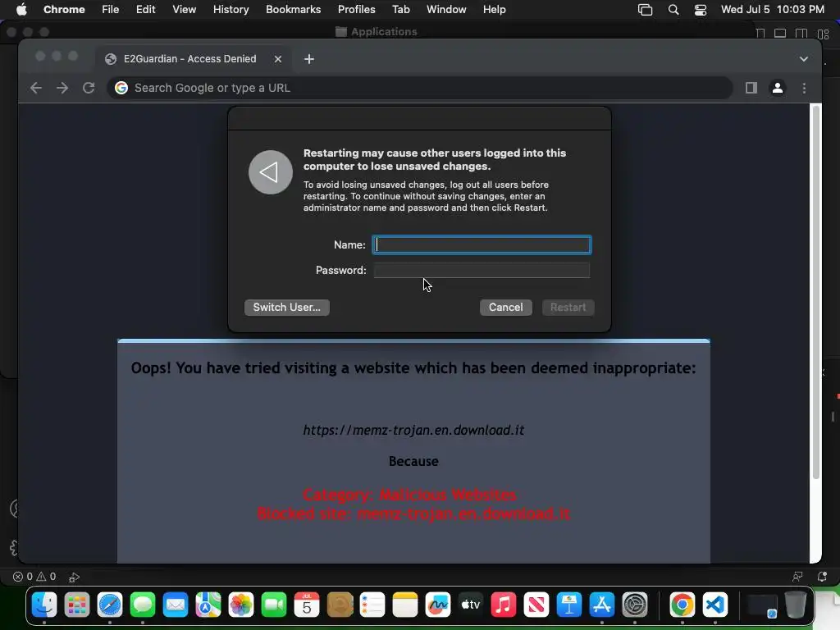Click the VS Code notifications bell icon
The image size is (840, 630).
[822, 577]
